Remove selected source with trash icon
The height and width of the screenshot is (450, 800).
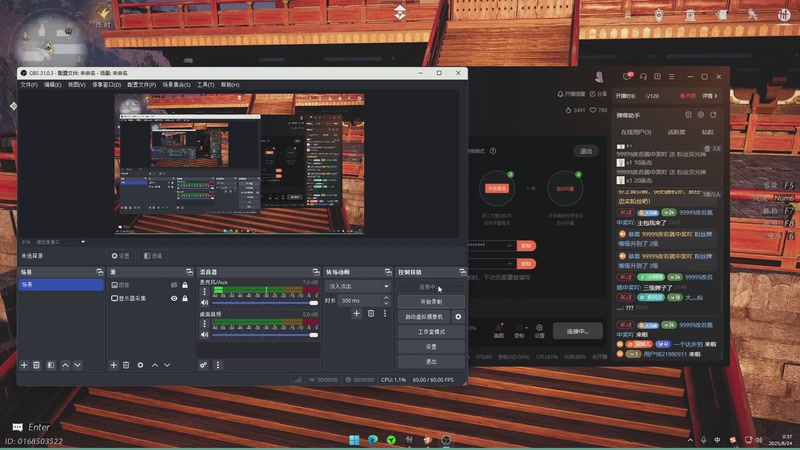click(126, 365)
